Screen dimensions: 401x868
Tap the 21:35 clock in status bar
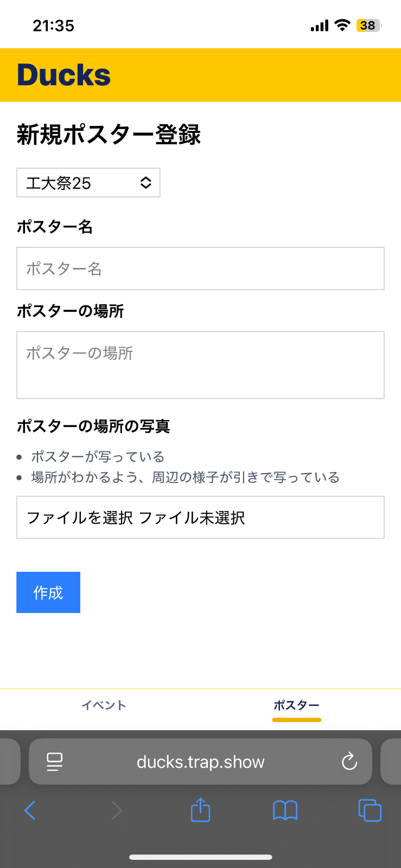[x=53, y=25]
